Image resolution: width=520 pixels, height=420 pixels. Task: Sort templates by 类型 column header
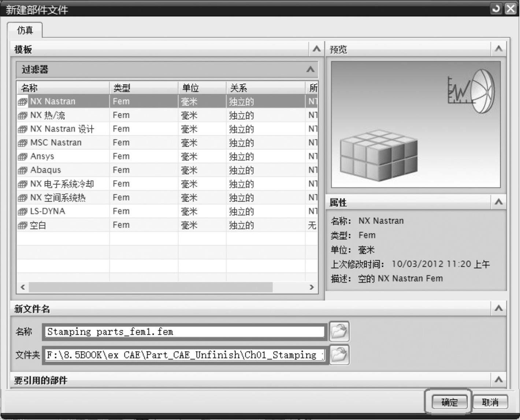point(144,88)
